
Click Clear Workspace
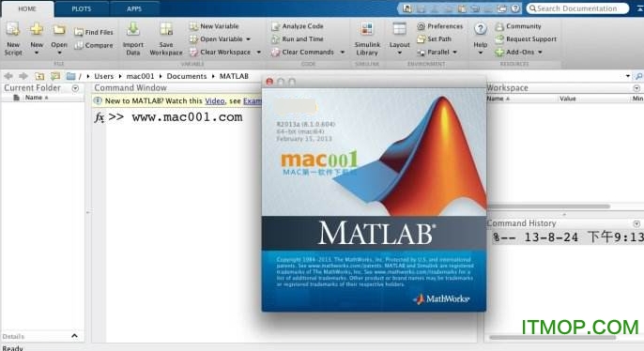220,53
